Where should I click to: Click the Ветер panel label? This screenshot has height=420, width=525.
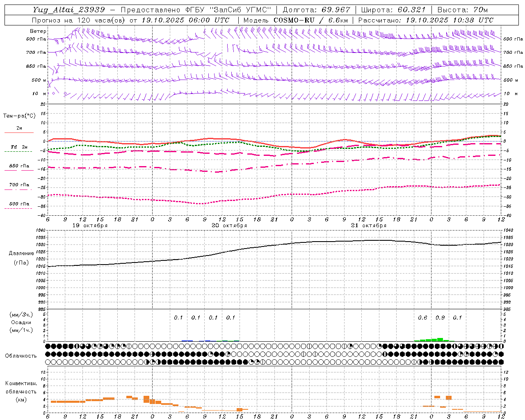click(38, 31)
